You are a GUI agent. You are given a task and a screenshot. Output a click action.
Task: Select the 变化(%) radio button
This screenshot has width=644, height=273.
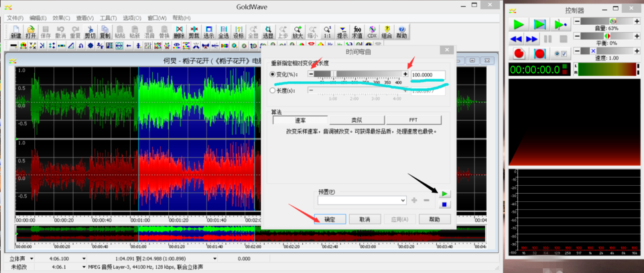pyautogui.click(x=273, y=74)
